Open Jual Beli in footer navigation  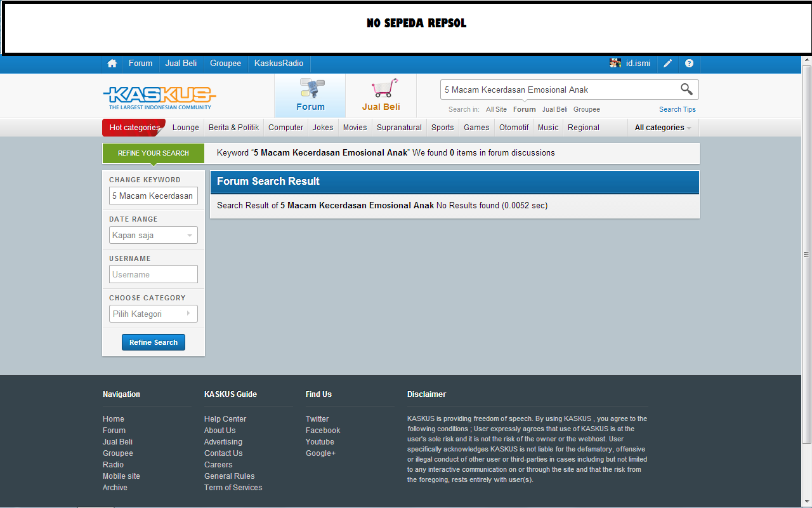point(118,442)
